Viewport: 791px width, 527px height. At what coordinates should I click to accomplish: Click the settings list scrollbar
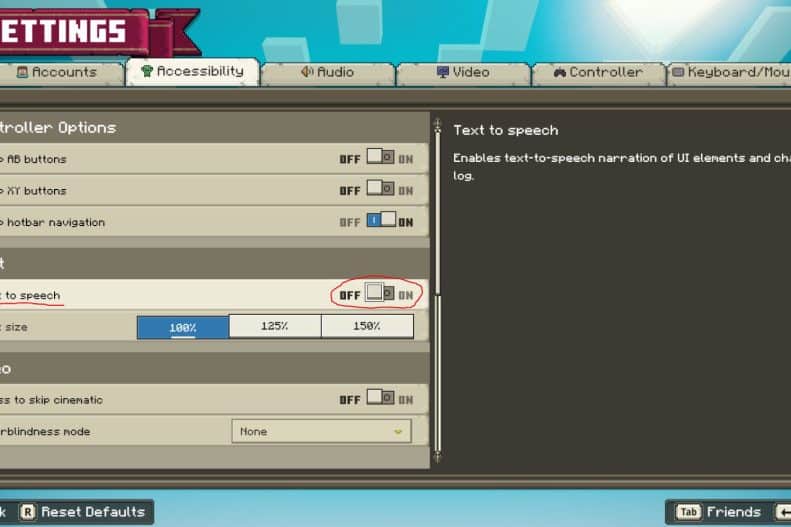pos(437,291)
